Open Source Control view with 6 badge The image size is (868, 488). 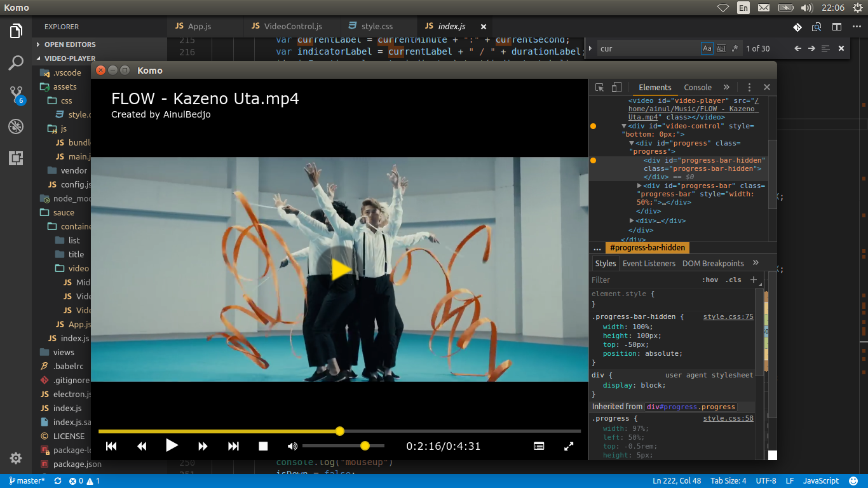[17, 95]
